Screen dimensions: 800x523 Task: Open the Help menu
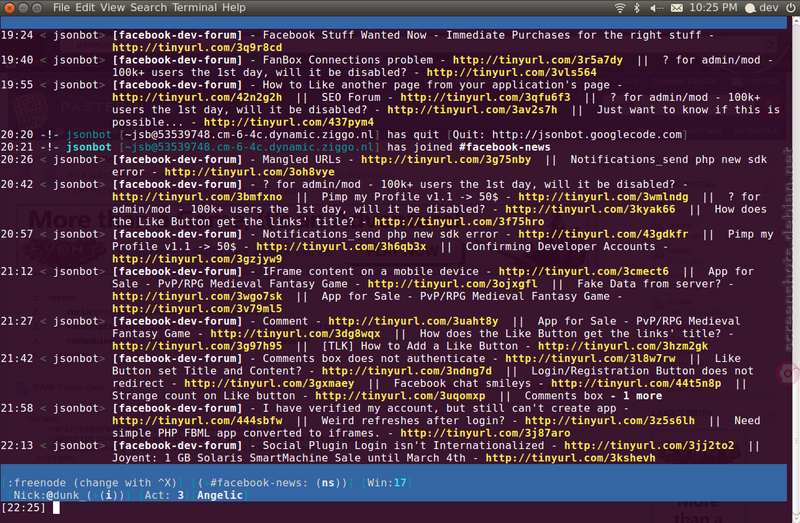[234, 8]
